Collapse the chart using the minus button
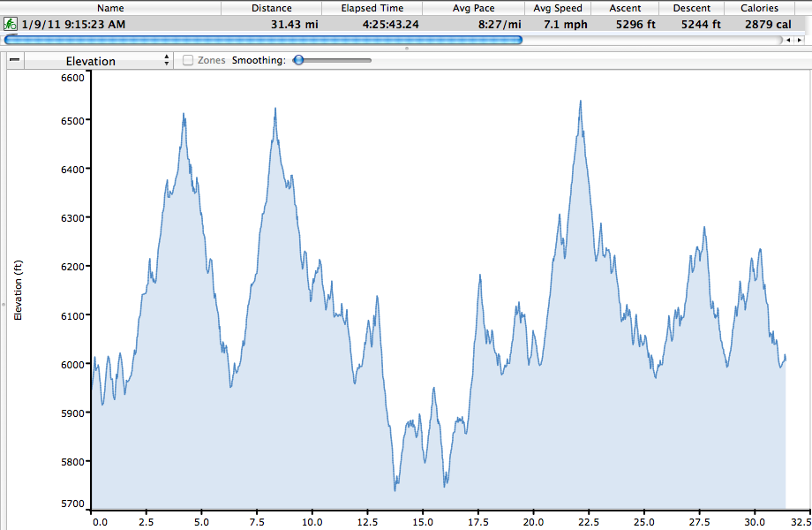 click(x=15, y=61)
